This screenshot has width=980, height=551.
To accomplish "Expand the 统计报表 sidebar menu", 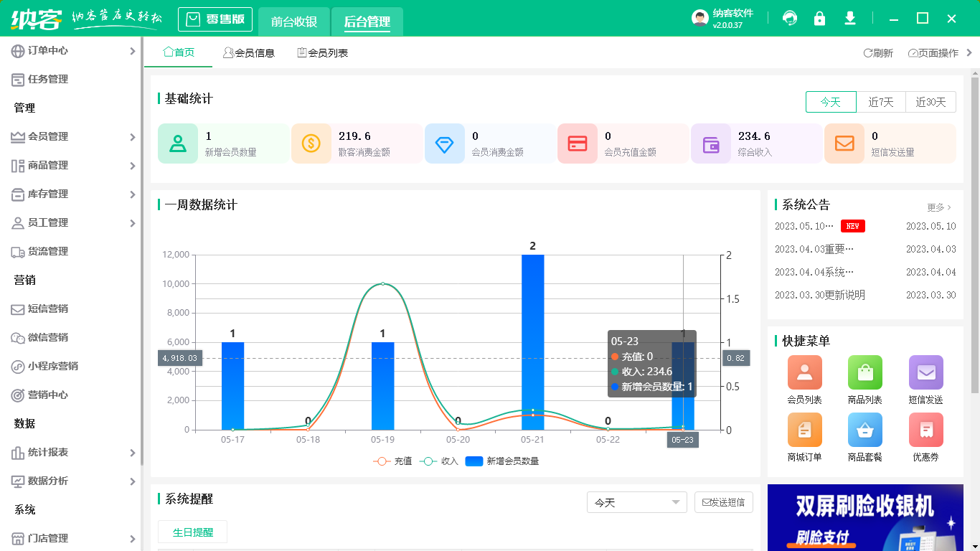I will point(71,452).
